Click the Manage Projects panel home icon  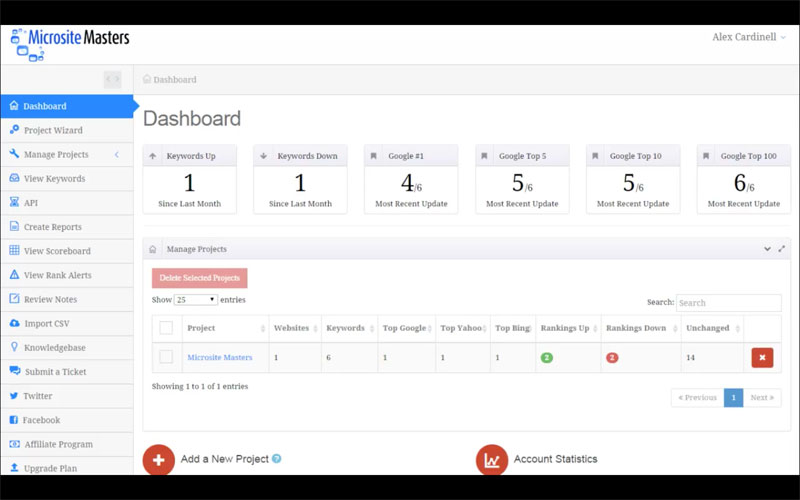click(153, 249)
